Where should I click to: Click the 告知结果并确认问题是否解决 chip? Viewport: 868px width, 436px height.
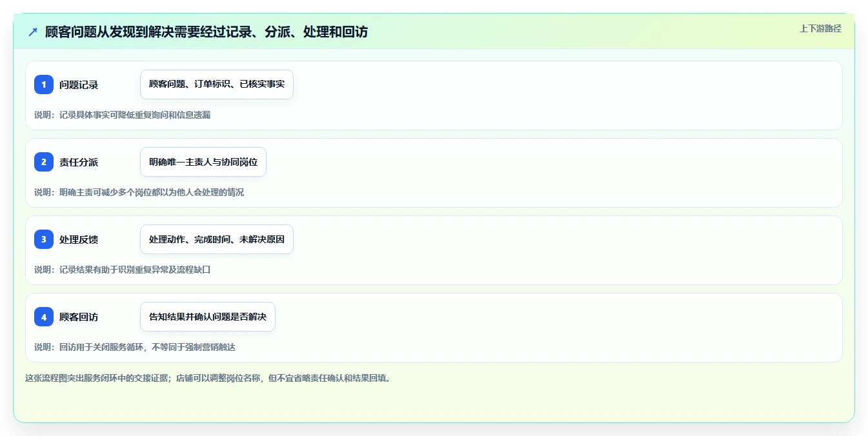pyautogui.click(x=208, y=317)
